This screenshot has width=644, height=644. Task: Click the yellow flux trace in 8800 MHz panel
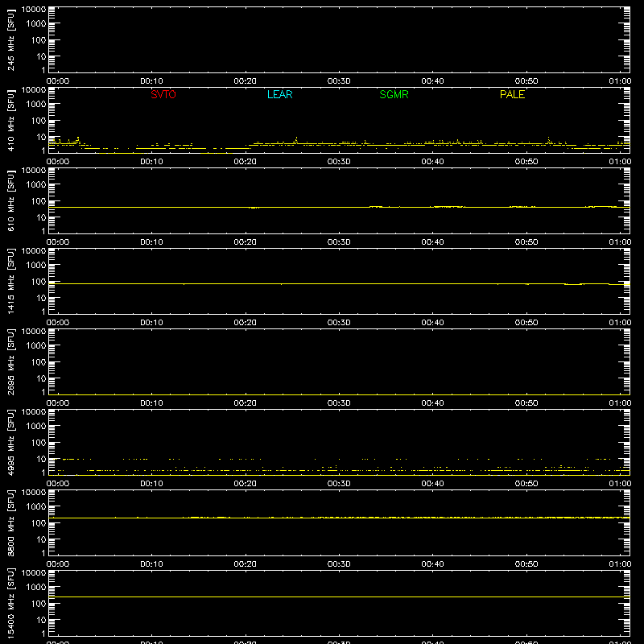point(339,518)
